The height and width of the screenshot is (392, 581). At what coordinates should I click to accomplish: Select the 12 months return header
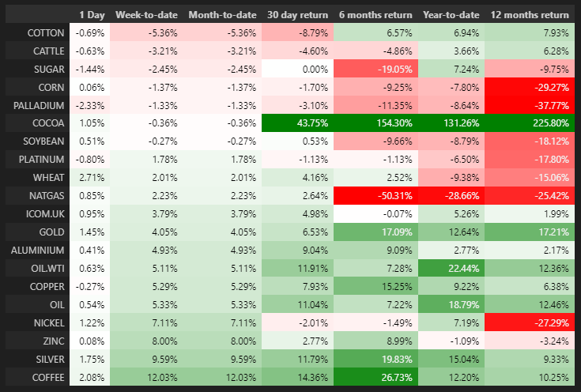(530, 14)
